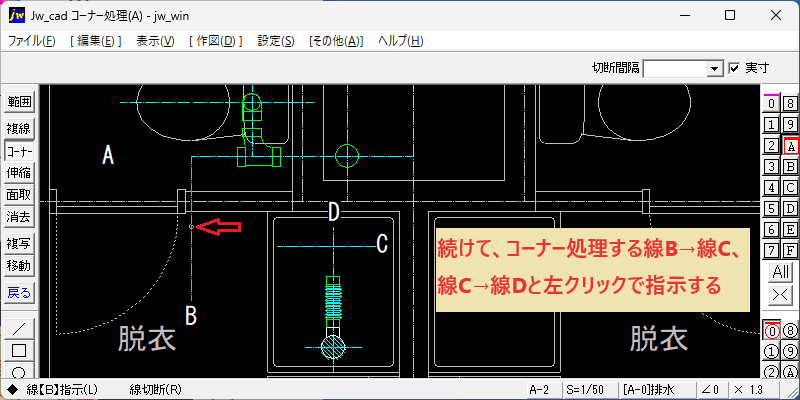
Task: Open the 設定(S) menu
Action: point(276,41)
